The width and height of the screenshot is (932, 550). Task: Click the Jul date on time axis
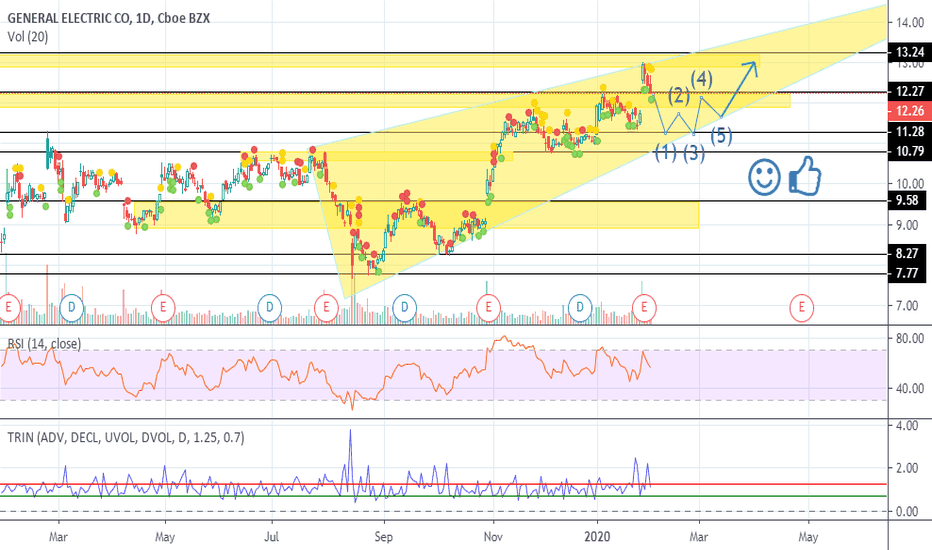click(x=271, y=537)
